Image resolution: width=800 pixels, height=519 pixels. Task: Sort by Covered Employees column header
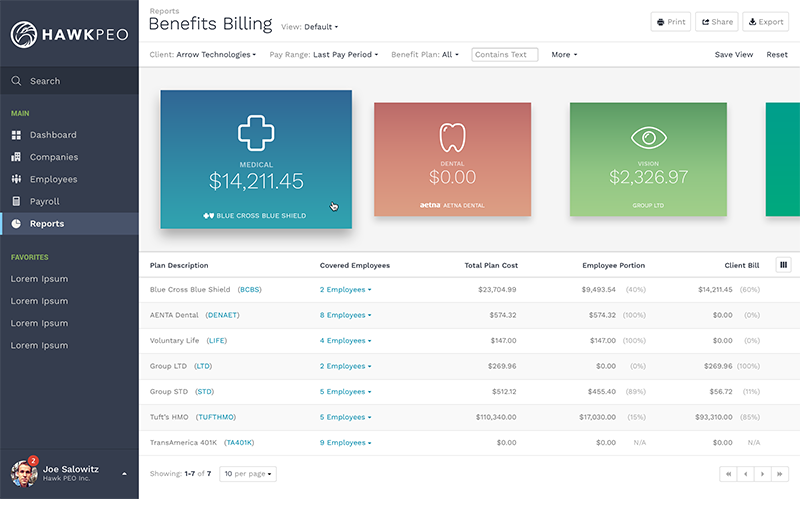pyautogui.click(x=355, y=265)
